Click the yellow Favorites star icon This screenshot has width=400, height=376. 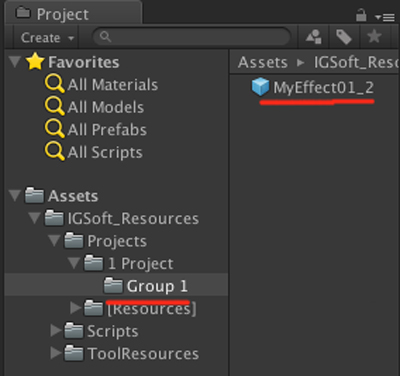click(x=35, y=61)
